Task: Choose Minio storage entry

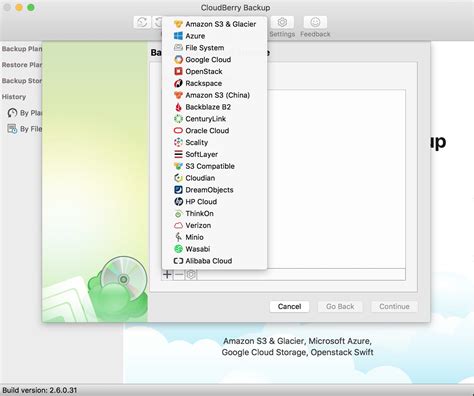Action: point(214,237)
